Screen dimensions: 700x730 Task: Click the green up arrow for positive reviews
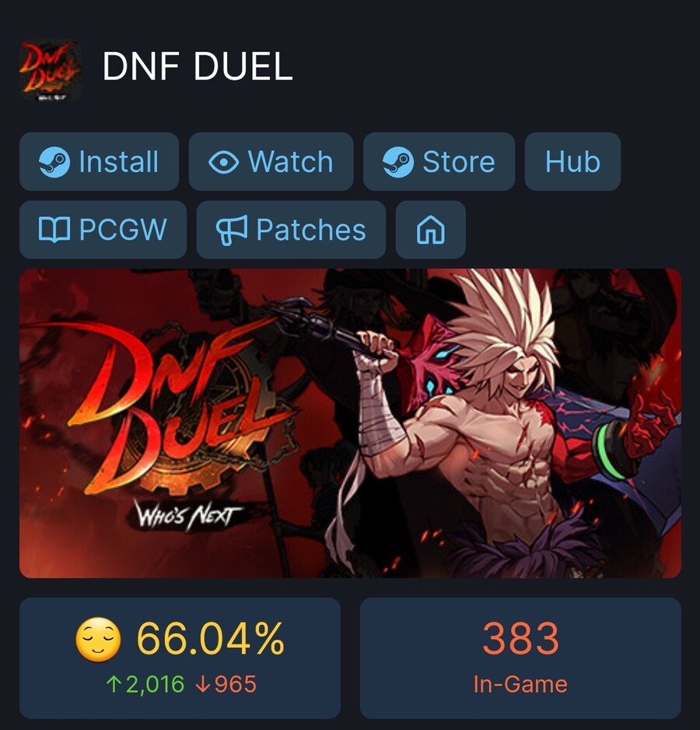click(114, 684)
